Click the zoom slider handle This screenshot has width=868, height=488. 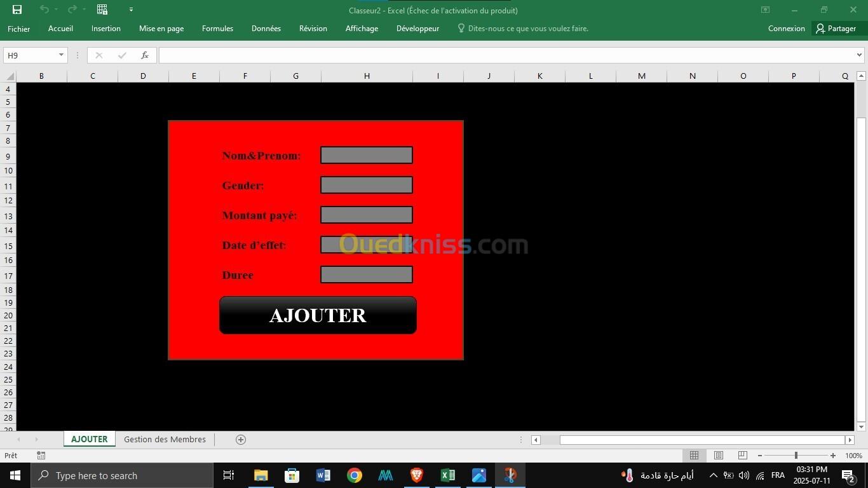pyautogui.click(x=796, y=456)
